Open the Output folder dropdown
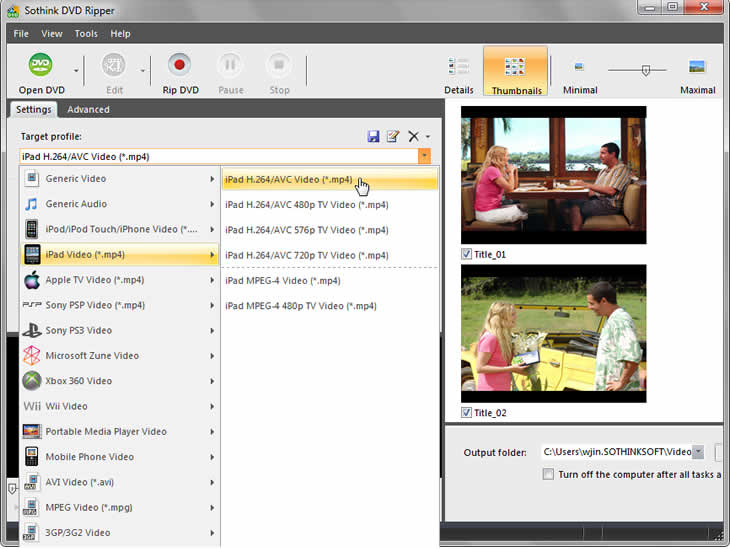The image size is (730, 549). tap(697, 452)
